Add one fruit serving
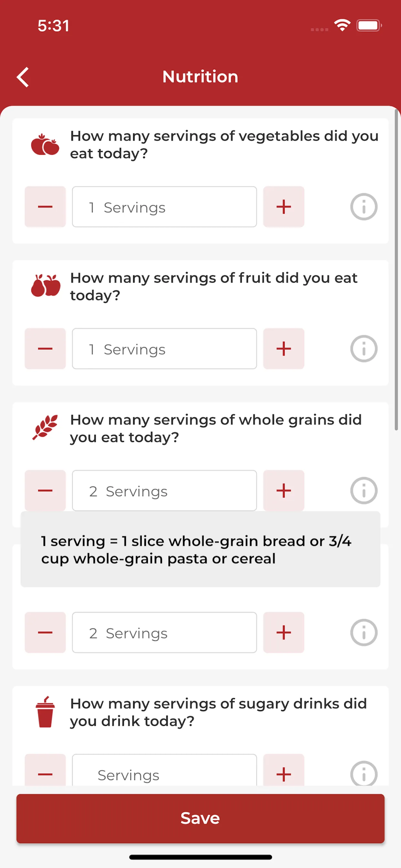This screenshot has width=401, height=868. (x=283, y=349)
